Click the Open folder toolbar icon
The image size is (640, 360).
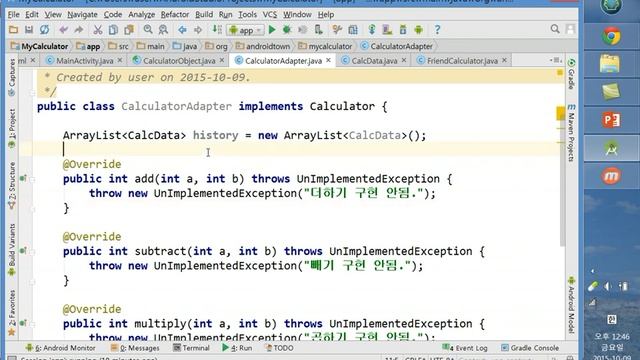click(13, 30)
